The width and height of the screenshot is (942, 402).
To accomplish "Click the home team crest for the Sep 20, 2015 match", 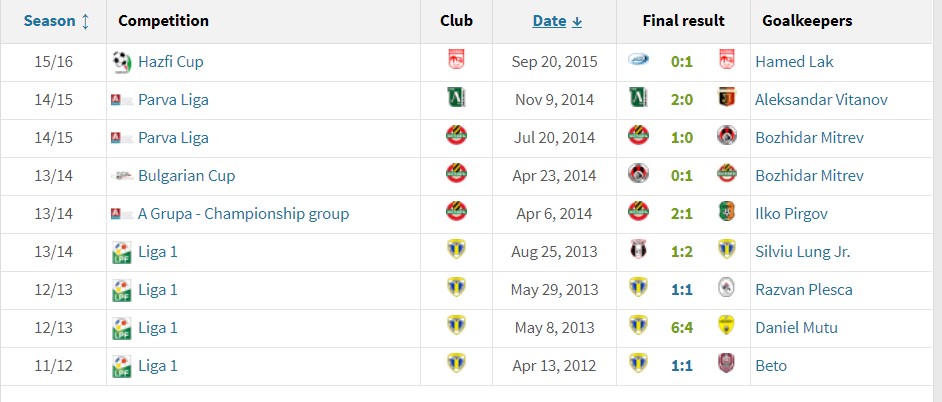I will [x=638, y=59].
